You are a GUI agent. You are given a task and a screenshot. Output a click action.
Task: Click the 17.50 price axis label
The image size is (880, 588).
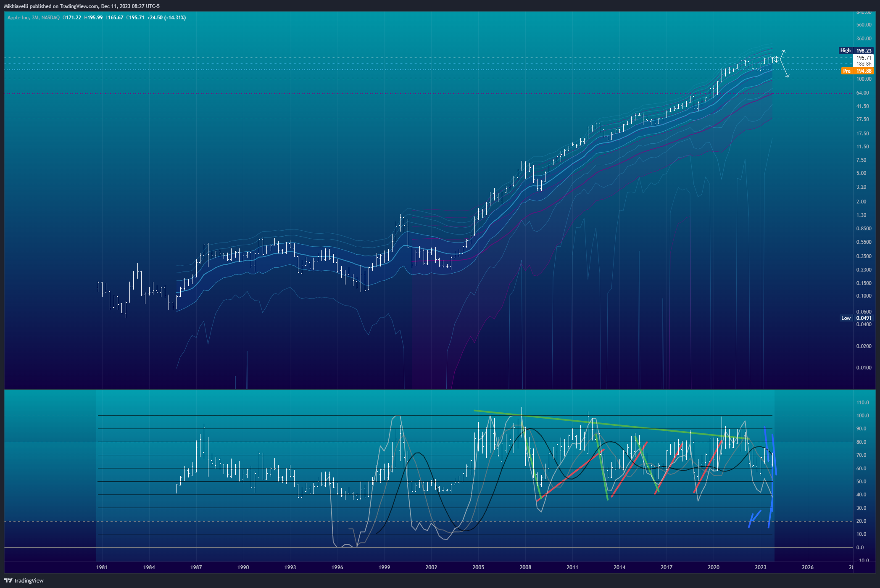click(x=862, y=134)
